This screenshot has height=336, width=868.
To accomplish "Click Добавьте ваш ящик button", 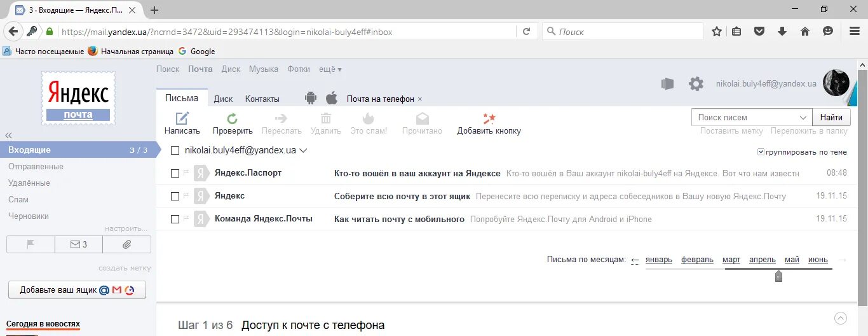I will click(x=77, y=290).
